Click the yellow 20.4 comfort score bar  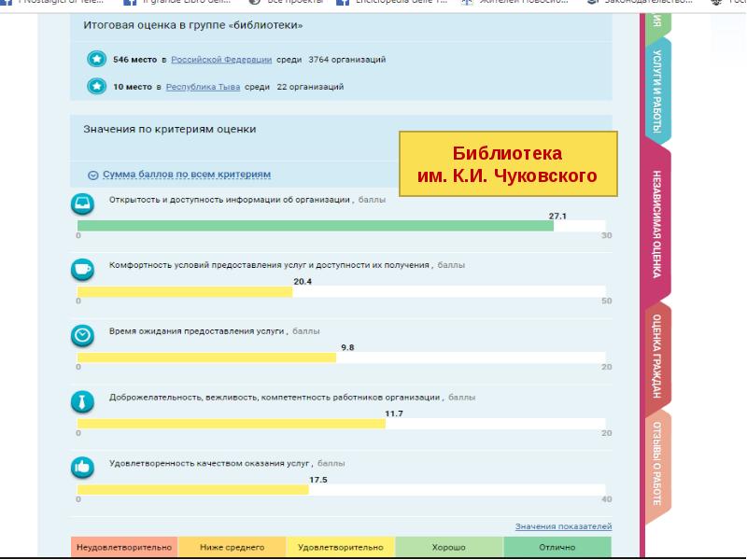coord(185,291)
